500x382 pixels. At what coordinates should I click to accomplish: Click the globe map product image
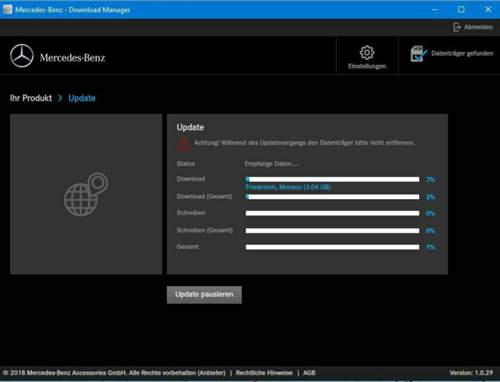click(x=86, y=194)
